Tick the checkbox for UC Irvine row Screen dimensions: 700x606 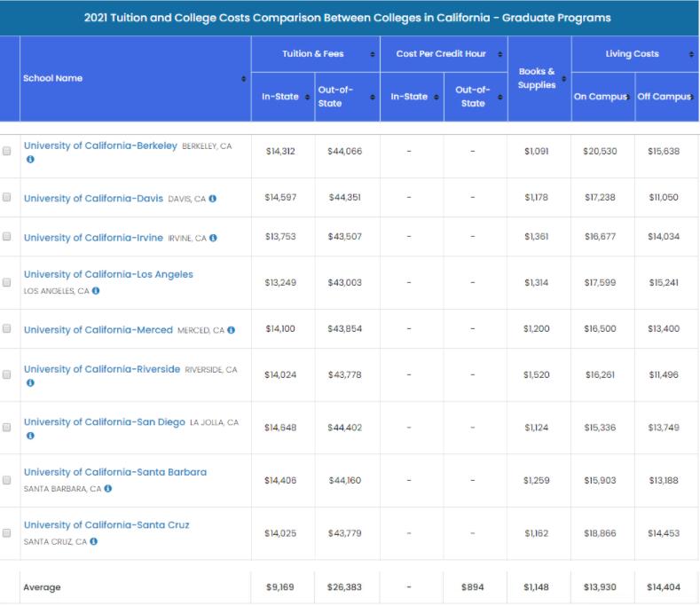click(7, 238)
